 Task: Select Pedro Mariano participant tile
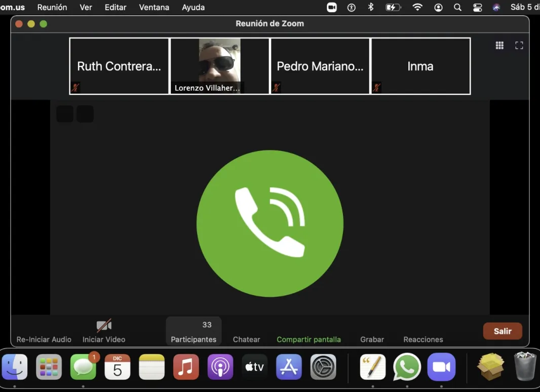tap(320, 66)
